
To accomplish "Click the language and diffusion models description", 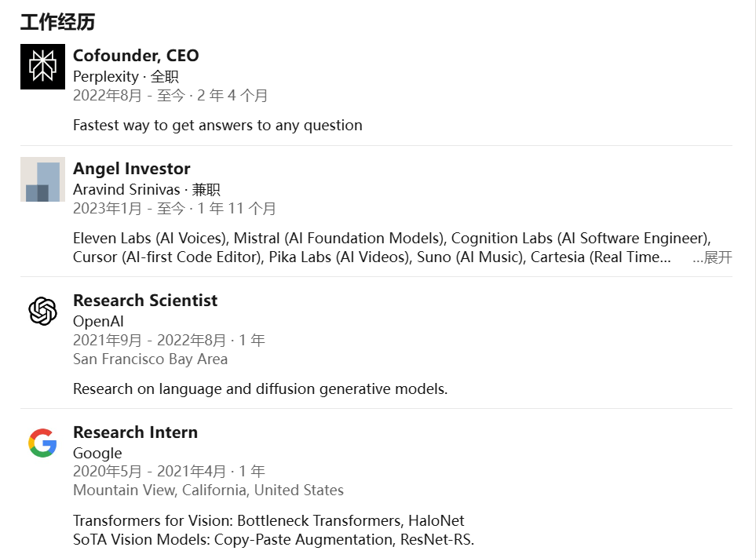I will pyautogui.click(x=261, y=388).
